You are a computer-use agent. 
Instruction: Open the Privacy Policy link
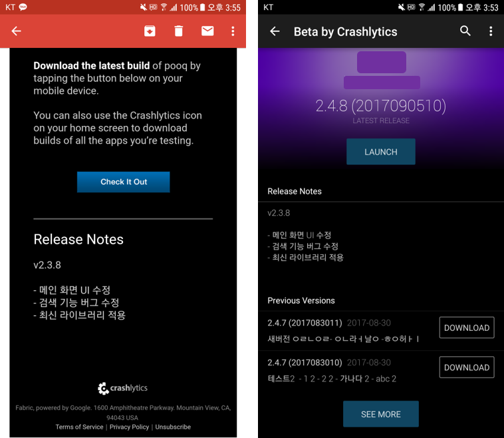[x=129, y=427]
